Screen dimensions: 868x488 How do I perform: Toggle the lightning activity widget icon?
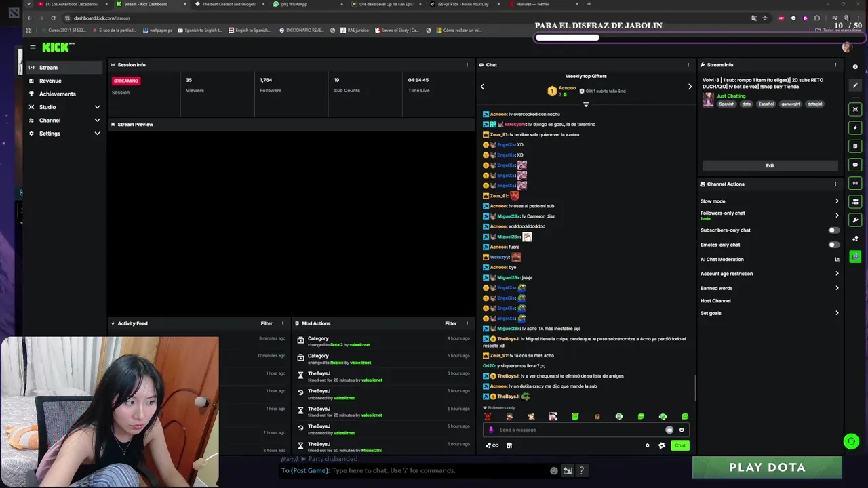coord(855,127)
